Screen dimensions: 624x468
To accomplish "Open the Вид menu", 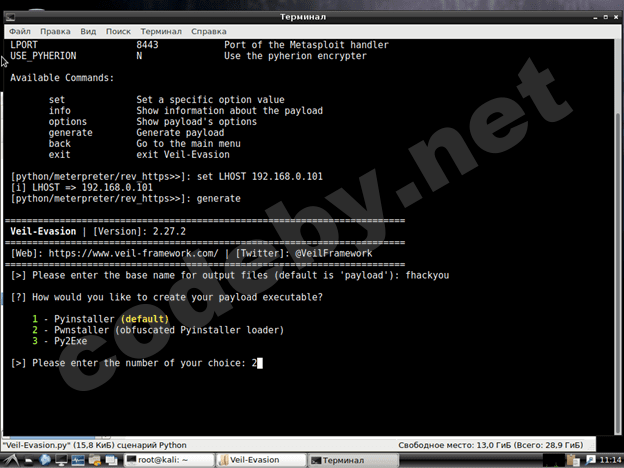I will coord(88,31).
